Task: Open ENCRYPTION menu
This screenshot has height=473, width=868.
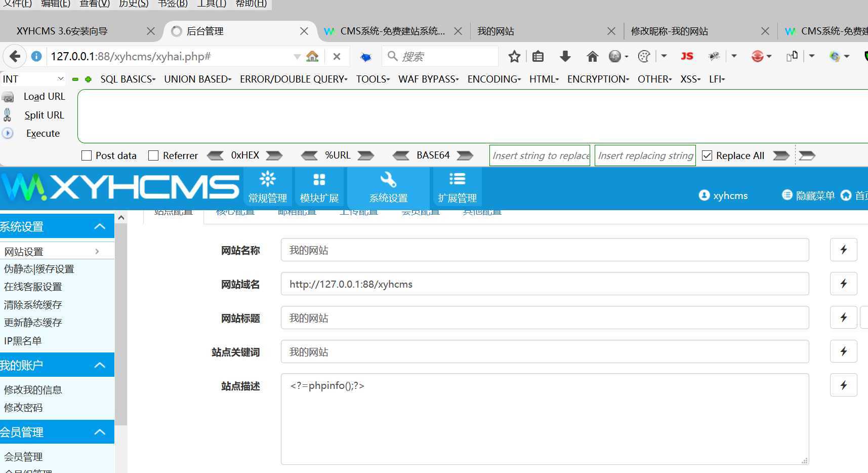Action: point(598,79)
